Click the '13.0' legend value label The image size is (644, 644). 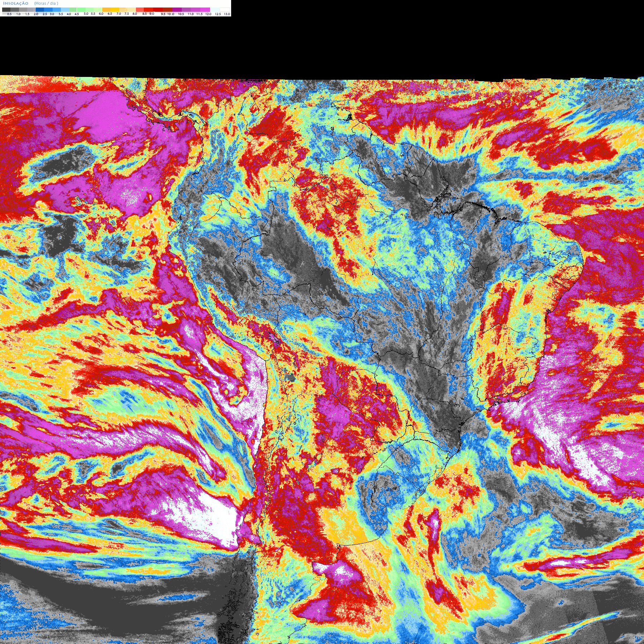[227, 14]
